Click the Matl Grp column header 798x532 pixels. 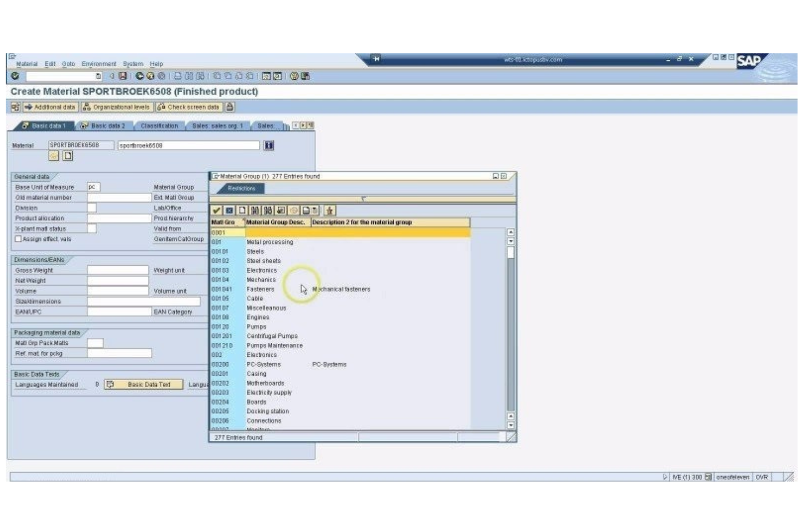pos(227,222)
